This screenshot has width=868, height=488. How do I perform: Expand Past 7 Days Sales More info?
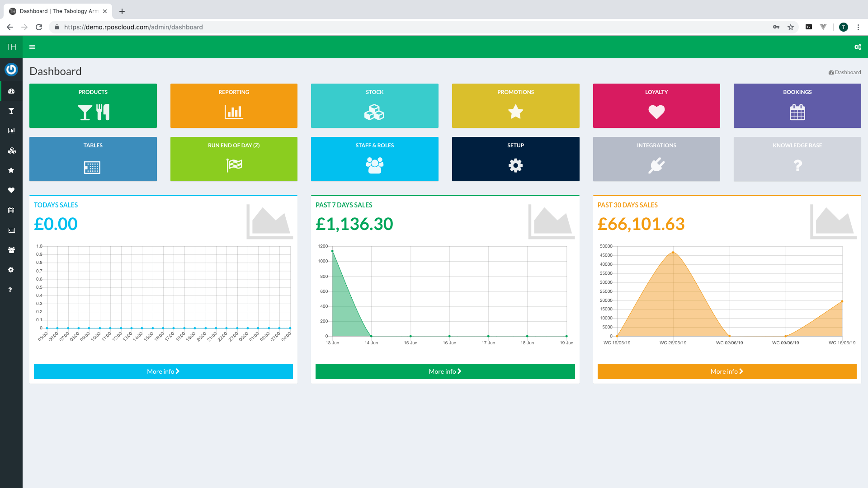tap(445, 371)
